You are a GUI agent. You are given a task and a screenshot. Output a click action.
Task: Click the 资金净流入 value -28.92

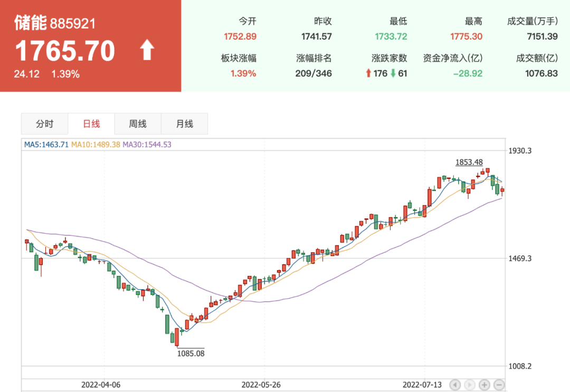point(468,73)
